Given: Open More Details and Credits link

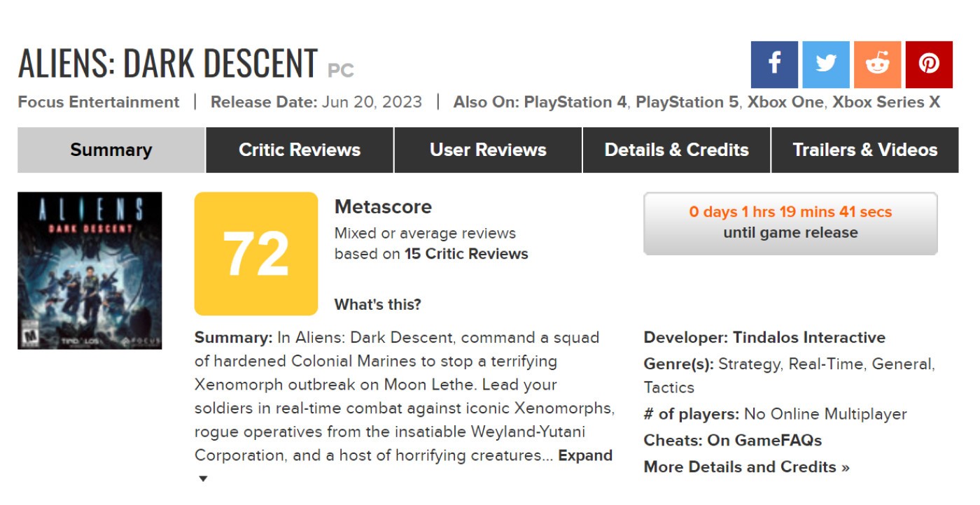Looking at the screenshot, I should [x=746, y=467].
